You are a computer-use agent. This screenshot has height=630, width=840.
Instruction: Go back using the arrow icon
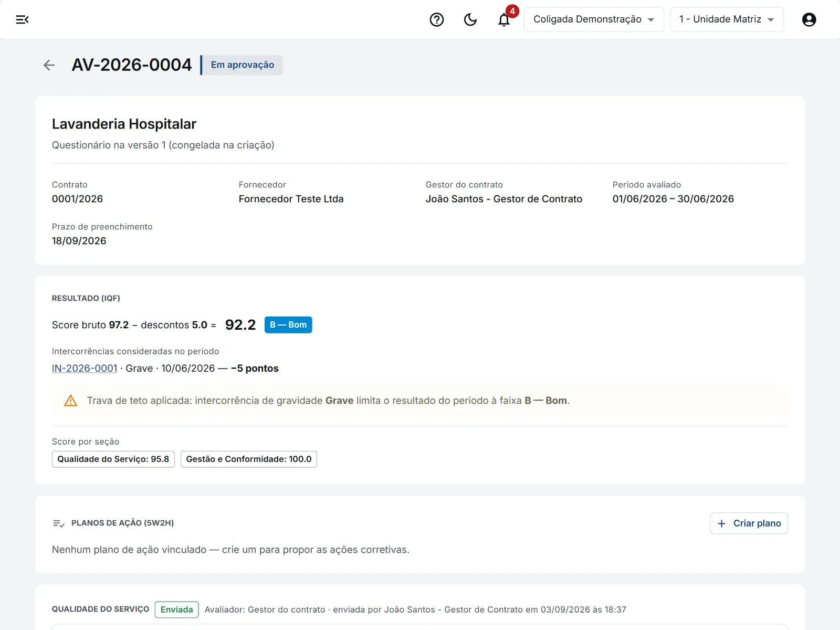click(x=49, y=65)
